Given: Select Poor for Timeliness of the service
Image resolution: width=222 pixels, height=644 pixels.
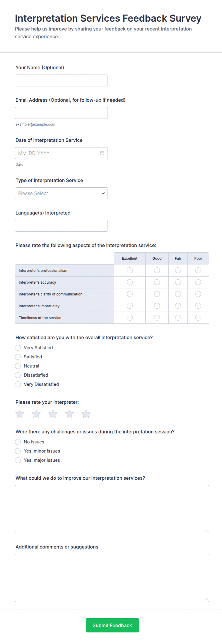Looking at the screenshot, I should [198, 317].
